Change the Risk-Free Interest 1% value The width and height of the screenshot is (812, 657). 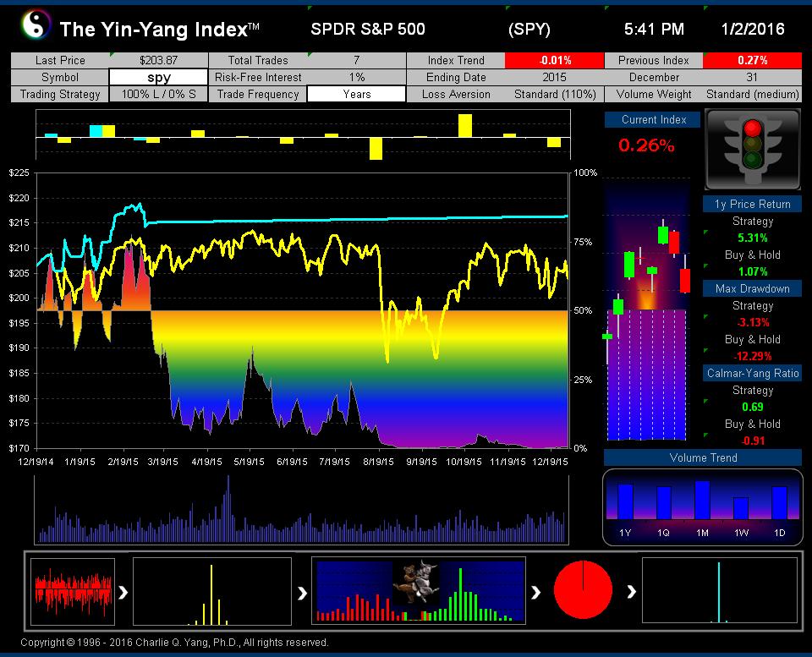[356, 77]
